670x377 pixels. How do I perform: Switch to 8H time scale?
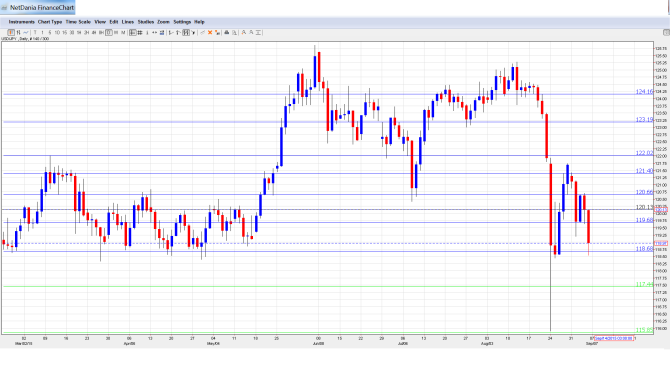click(101, 32)
